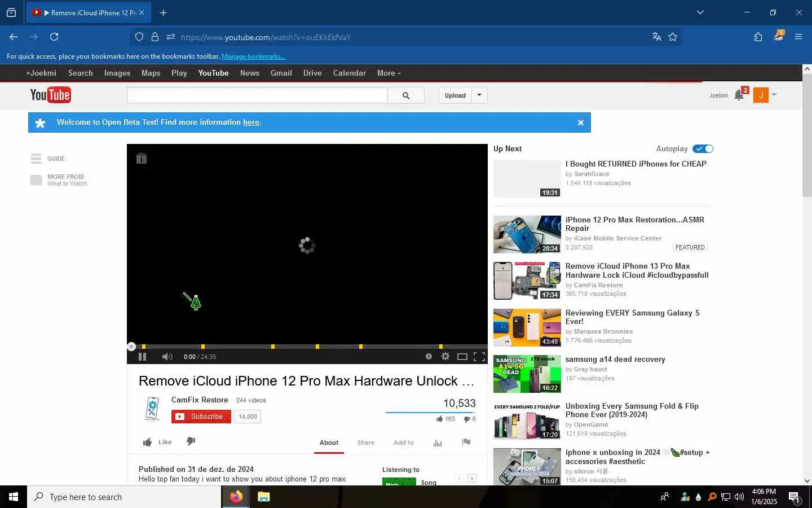Click the search magnifier button
812x508 pixels.
406,95
